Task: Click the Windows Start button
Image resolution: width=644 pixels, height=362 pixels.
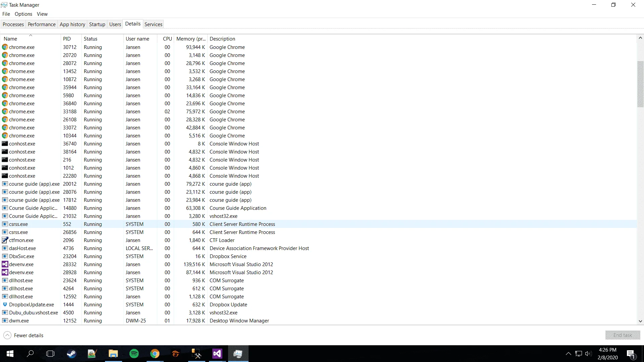Action: coord(10,354)
